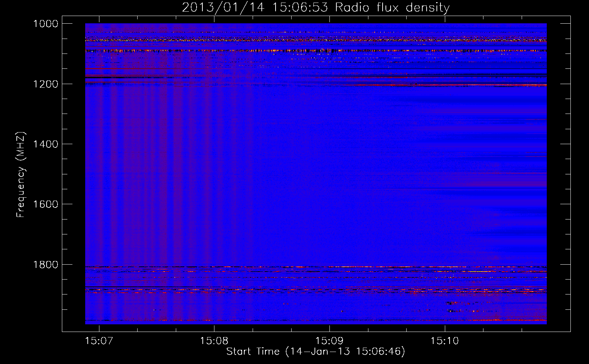
Task: Click the '1800' frequency axis label
Action: pos(46,265)
